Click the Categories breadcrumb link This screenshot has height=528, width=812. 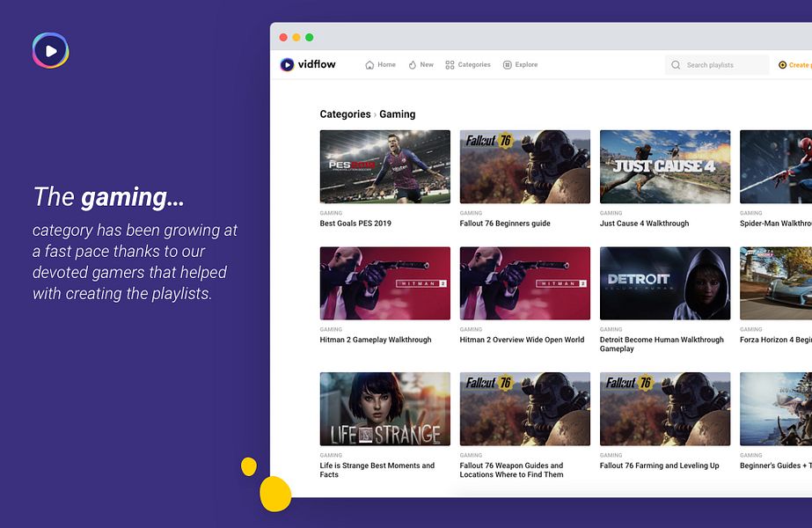tap(345, 114)
